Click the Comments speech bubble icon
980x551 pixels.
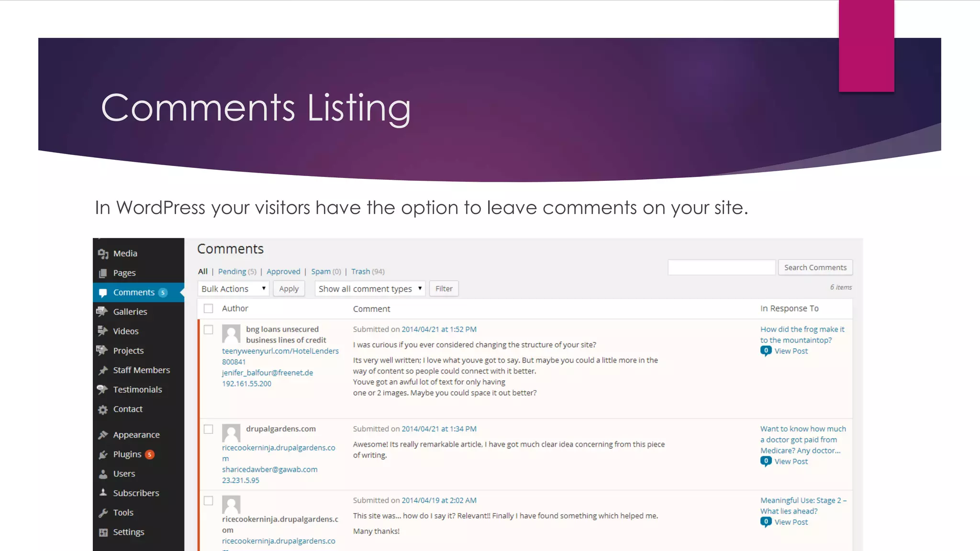[x=103, y=293]
